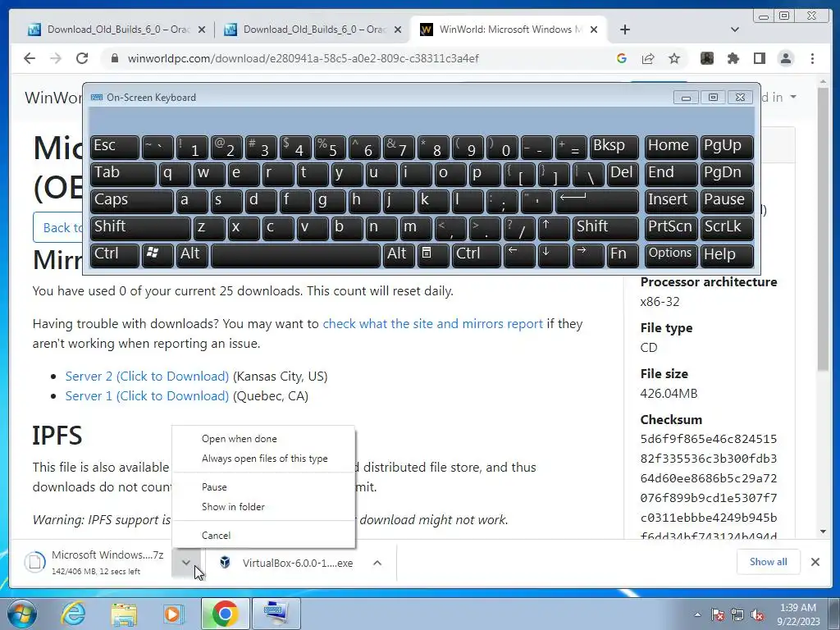Screen dimensions: 840x630
Task: Open the Extensions puzzle icon
Action: [733, 58]
